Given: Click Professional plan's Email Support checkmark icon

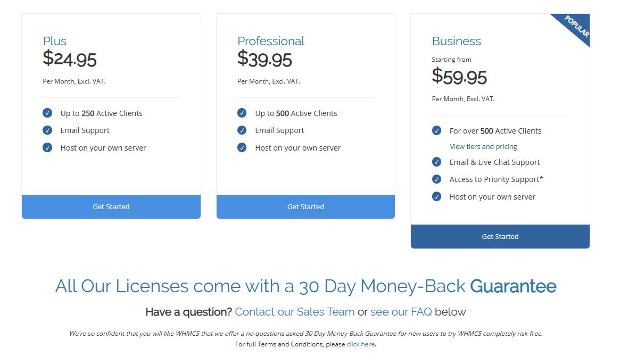Looking at the screenshot, I should [242, 130].
